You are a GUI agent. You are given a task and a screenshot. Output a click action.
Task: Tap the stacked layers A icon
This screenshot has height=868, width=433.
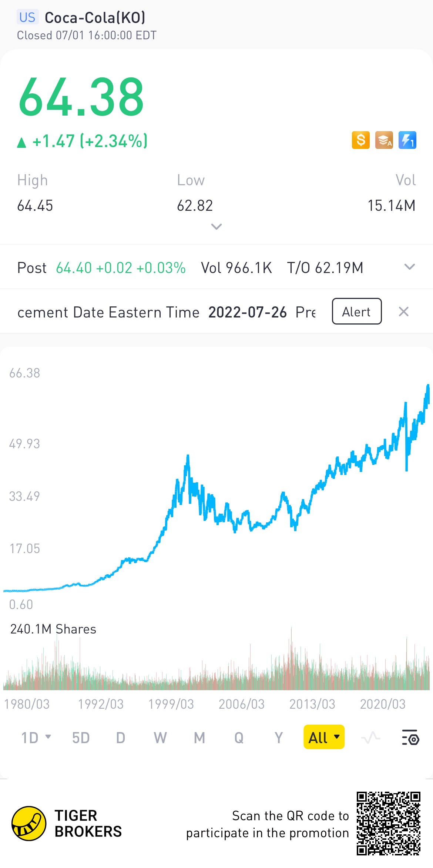(x=384, y=140)
